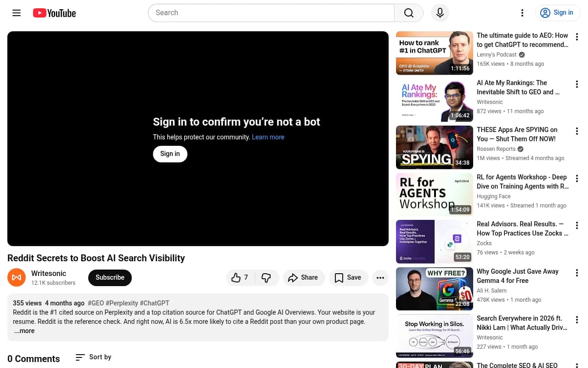Focus the Search input field

click(271, 13)
